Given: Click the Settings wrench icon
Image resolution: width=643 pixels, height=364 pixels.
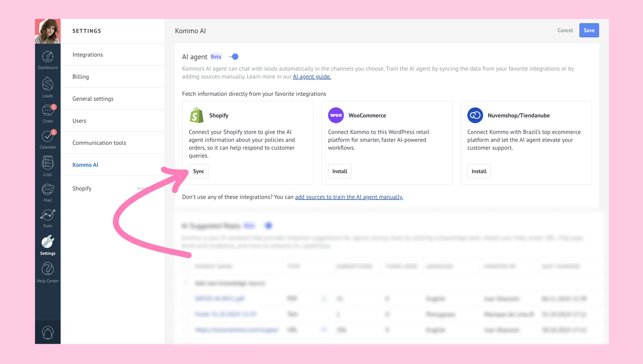Looking at the screenshot, I should pos(48,242).
